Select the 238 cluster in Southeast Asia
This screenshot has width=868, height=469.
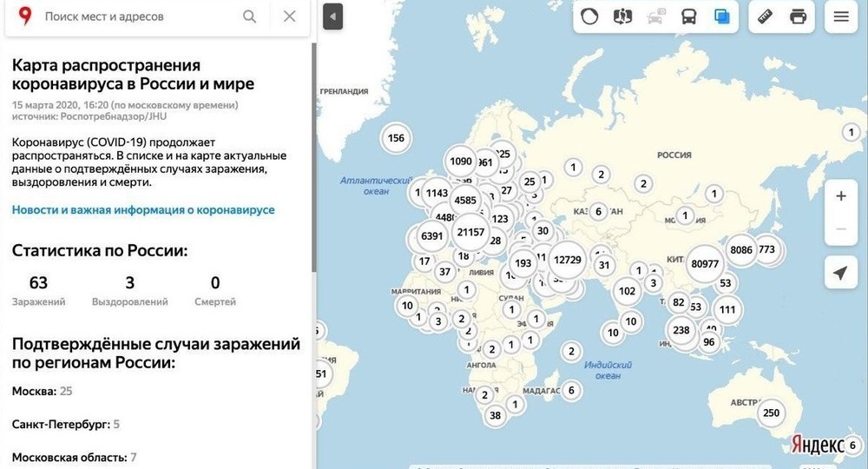pos(681,330)
